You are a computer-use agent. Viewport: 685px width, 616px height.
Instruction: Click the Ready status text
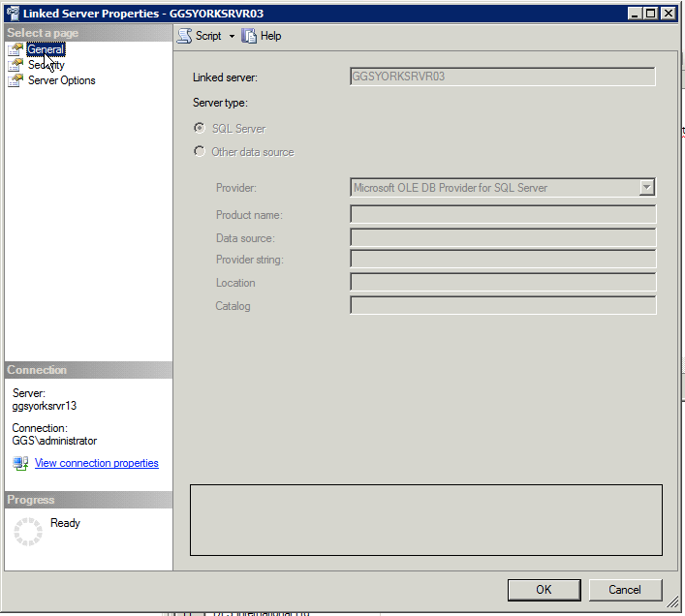[65, 523]
